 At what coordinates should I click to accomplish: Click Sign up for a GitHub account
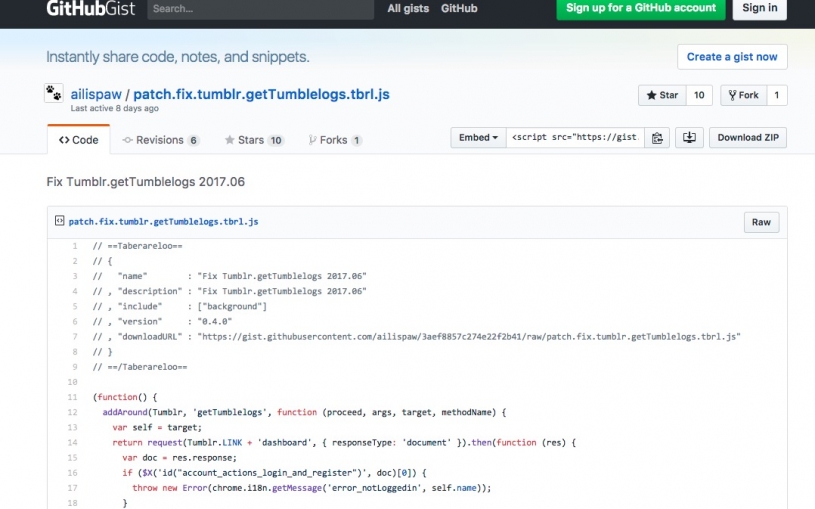point(641,8)
